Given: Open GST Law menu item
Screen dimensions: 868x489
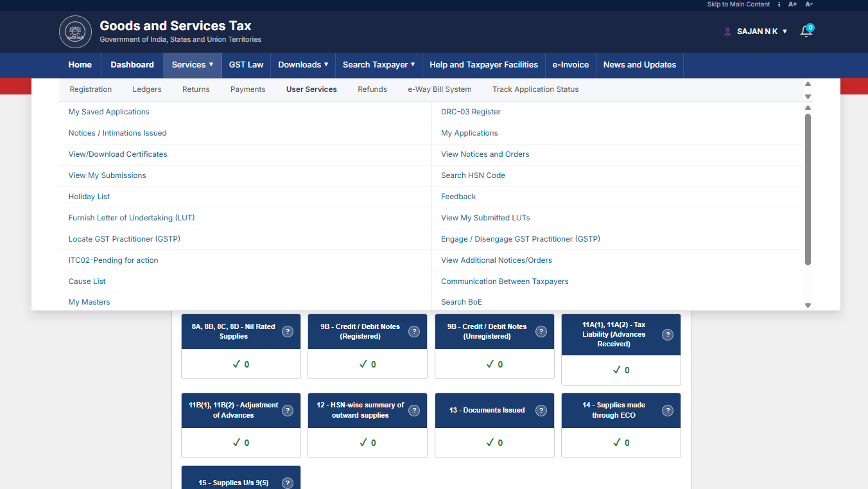Looking at the screenshot, I should 247,65.
